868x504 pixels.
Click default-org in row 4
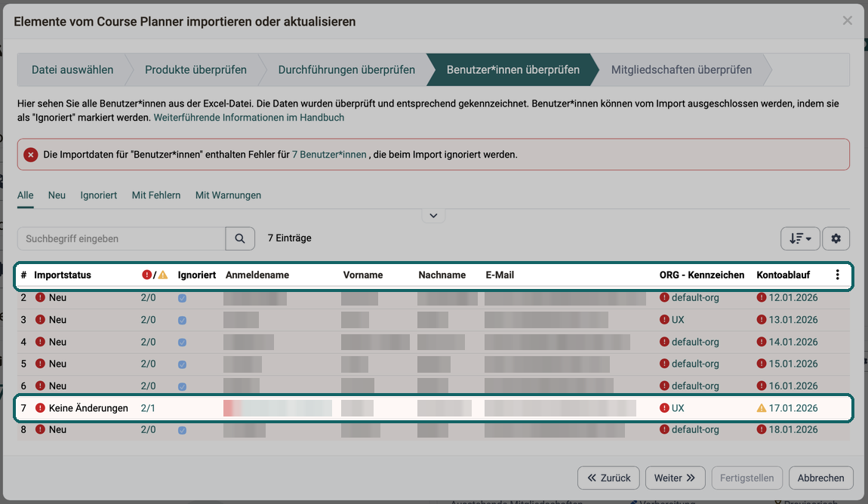tap(695, 342)
